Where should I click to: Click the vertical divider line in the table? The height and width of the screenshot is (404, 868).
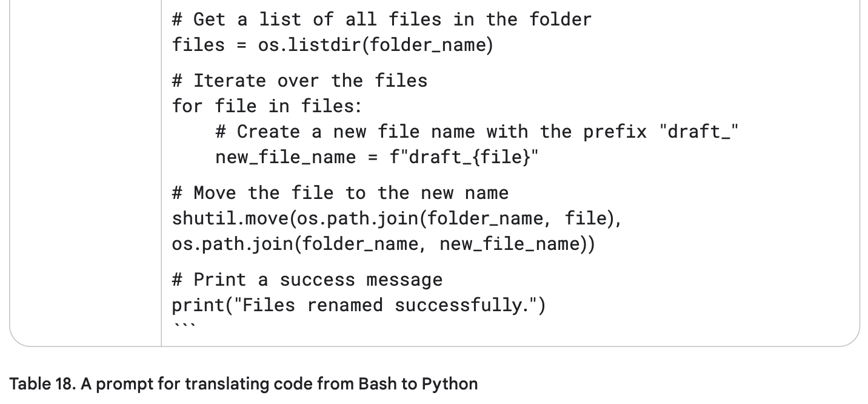161,173
